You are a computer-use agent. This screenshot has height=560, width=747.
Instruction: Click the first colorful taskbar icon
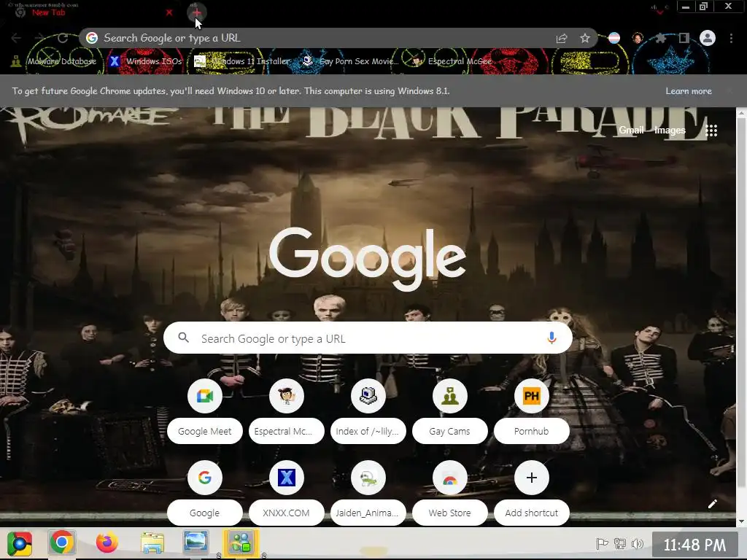20,542
